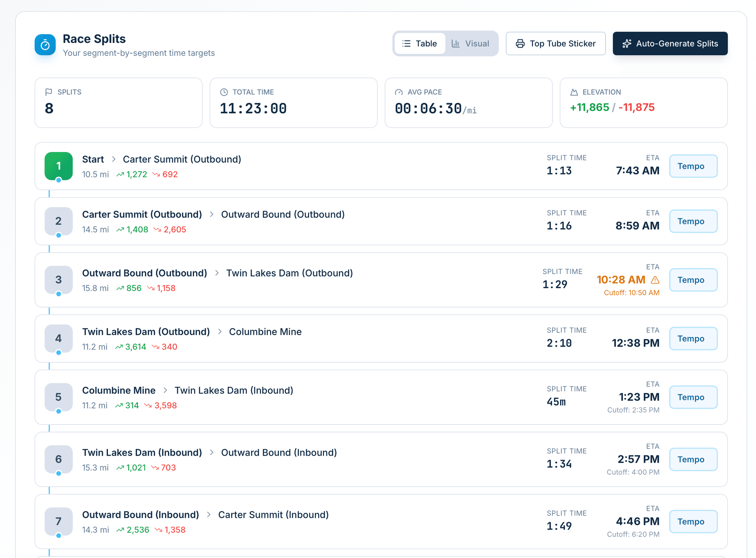Switch to the Visual tab
The width and height of the screenshot is (756, 558).
tap(471, 43)
